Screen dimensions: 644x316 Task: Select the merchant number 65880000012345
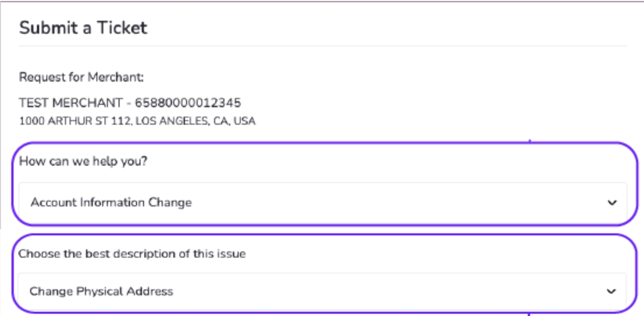(188, 103)
